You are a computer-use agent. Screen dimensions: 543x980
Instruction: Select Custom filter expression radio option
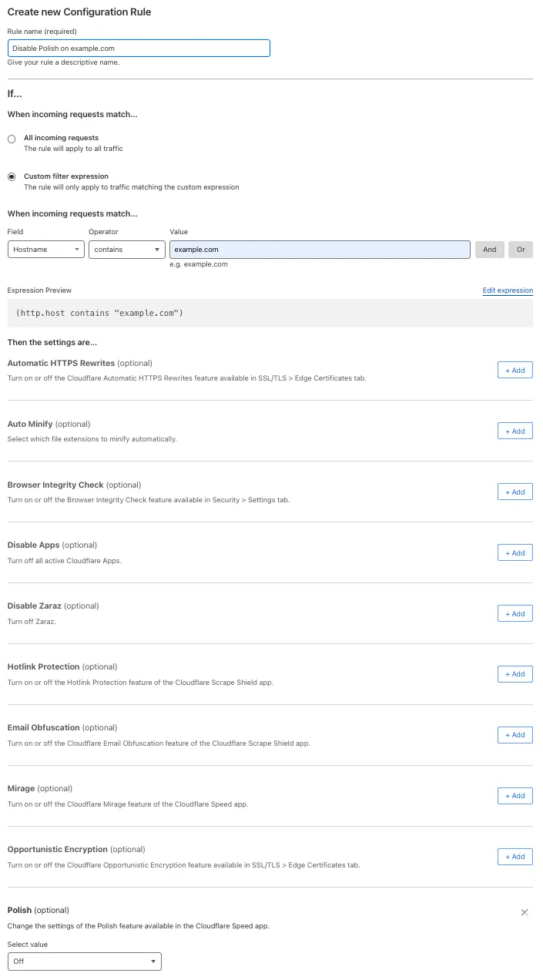pyautogui.click(x=12, y=176)
